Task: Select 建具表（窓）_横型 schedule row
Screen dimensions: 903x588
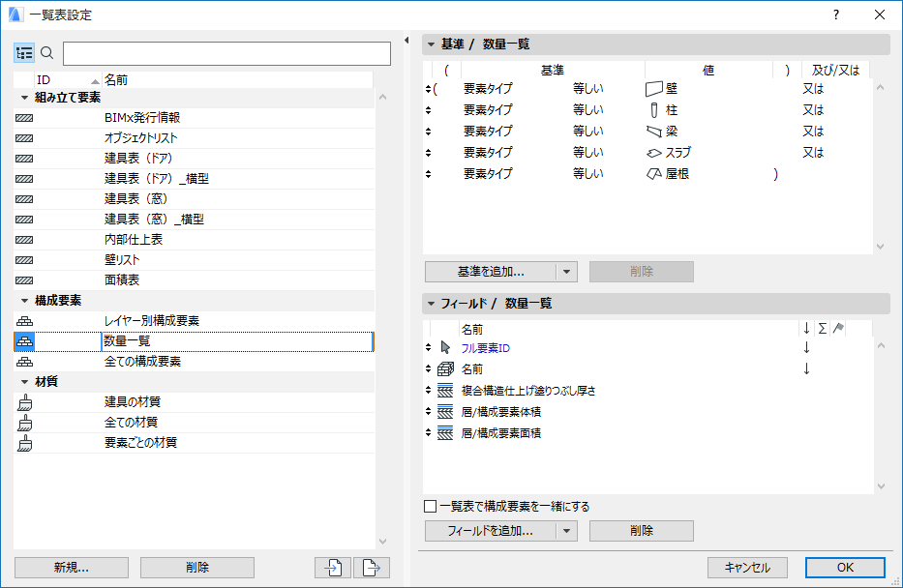Action: (195, 220)
